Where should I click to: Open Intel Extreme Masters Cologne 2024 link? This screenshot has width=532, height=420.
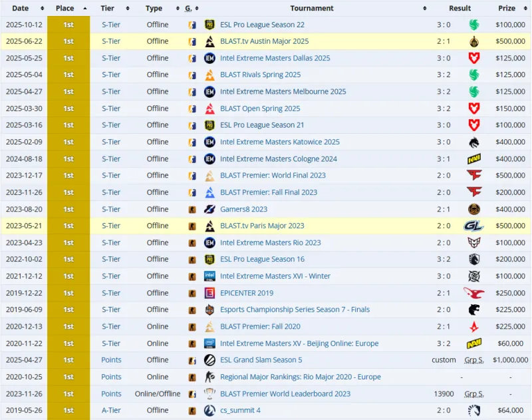278,159
